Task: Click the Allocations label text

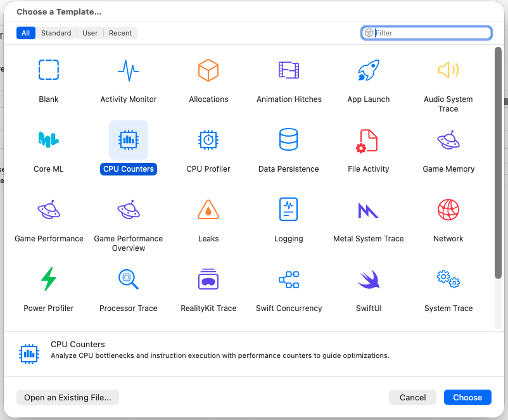Action: 208,99
